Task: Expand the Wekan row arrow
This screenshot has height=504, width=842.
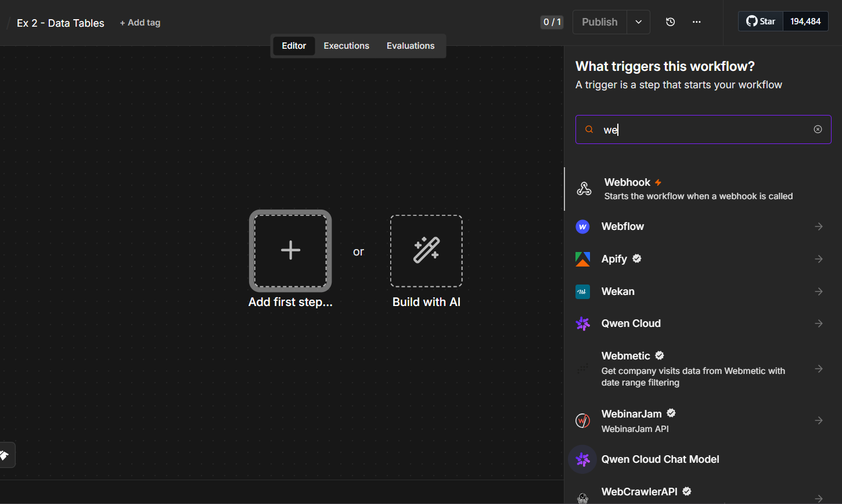Action: coord(819,291)
